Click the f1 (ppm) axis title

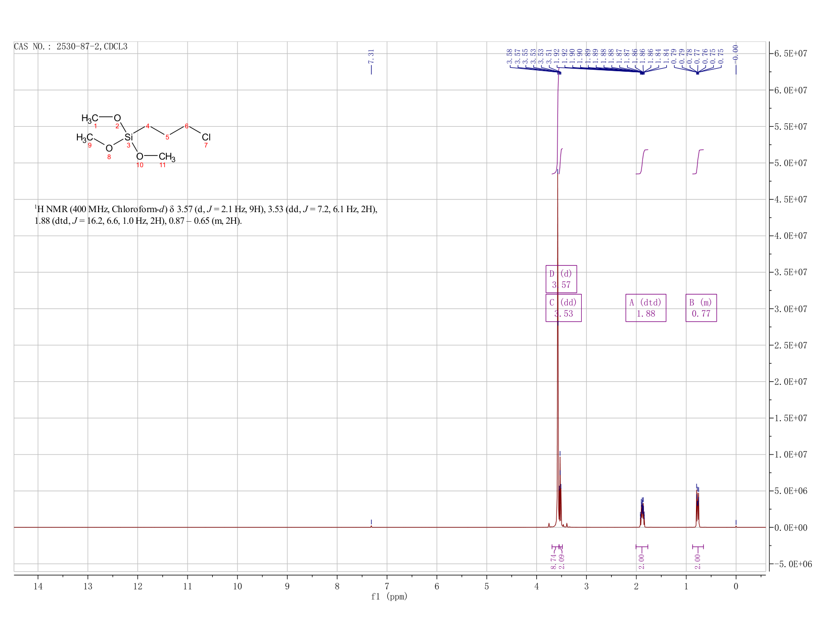click(389, 597)
